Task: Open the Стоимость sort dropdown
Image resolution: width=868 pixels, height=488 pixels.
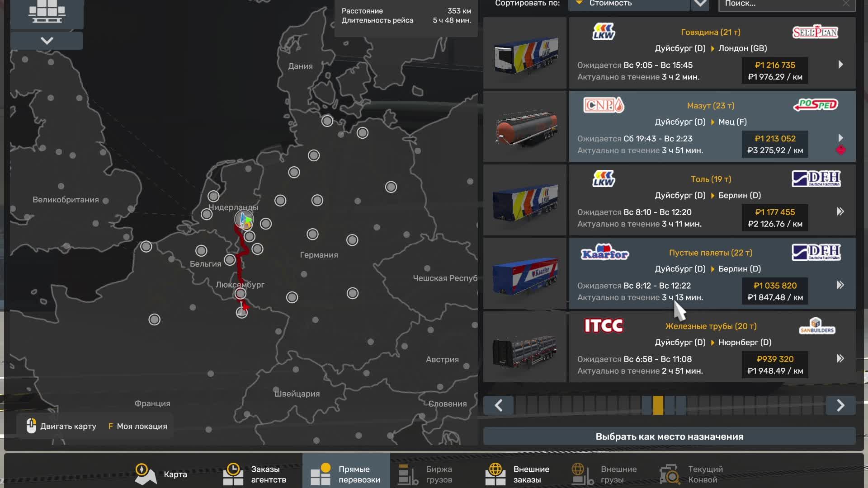Action: tap(628, 4)
